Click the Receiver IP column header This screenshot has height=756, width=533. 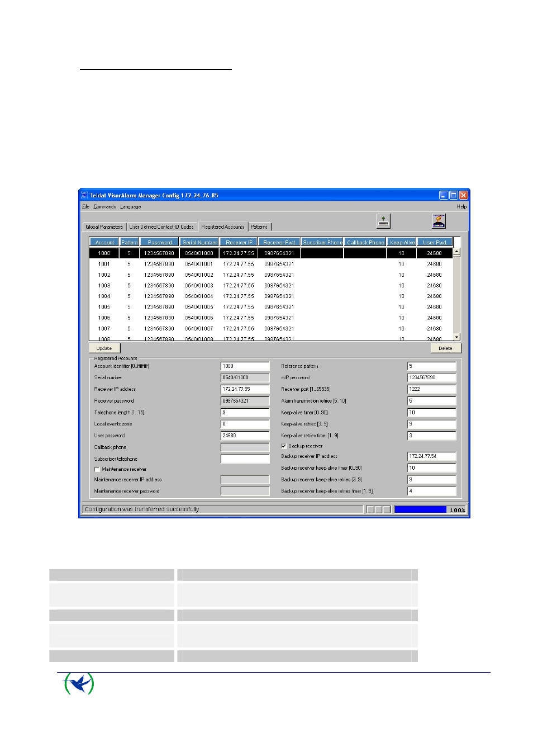click(239, 242)
